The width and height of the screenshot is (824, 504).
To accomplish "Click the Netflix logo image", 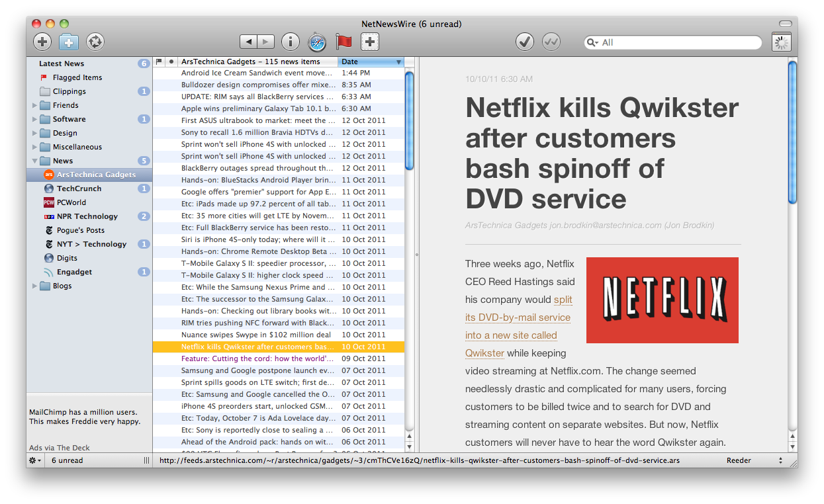I will coord(662,300).
